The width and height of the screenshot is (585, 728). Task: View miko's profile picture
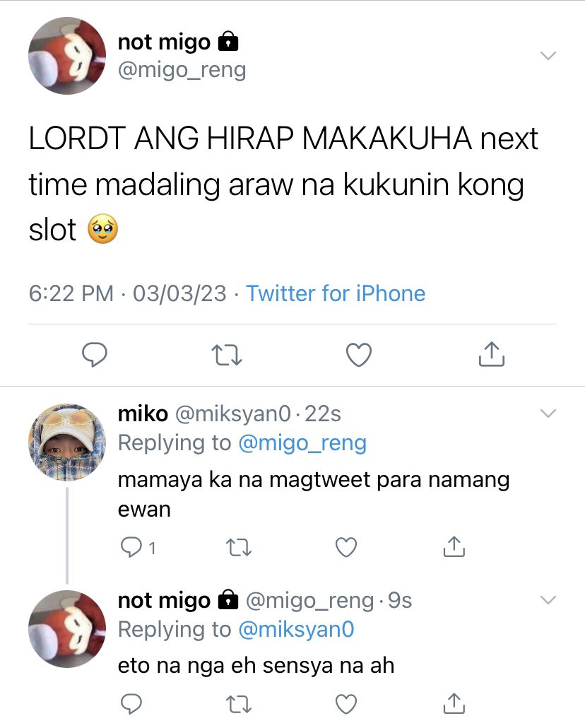(x=67, y=442)
